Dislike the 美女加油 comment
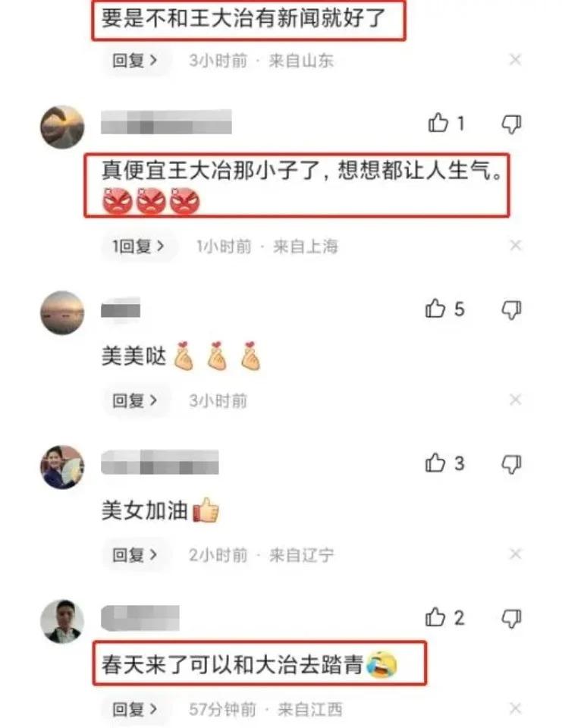The height and width of the screenshot is (728, 562). point(511,464)
